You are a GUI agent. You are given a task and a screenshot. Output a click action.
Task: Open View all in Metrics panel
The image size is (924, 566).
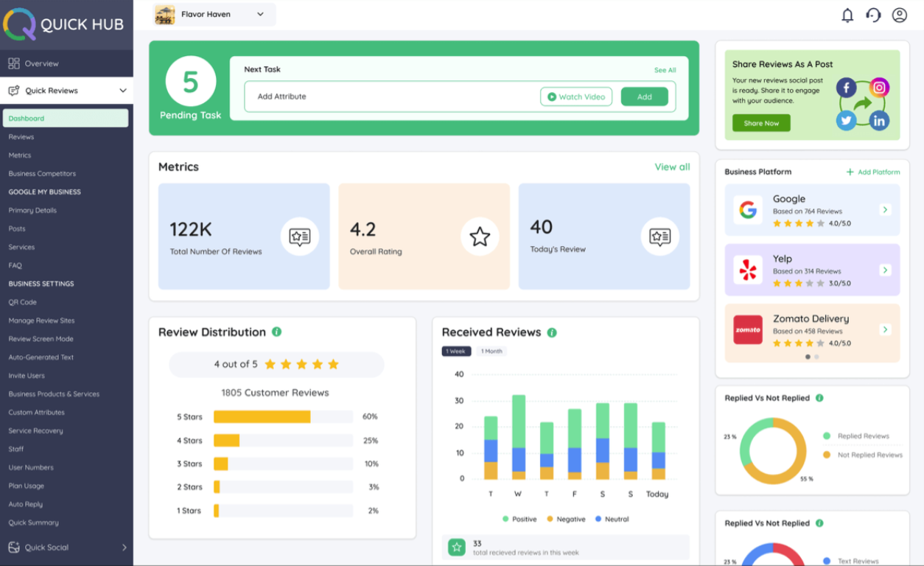point(671,167)
